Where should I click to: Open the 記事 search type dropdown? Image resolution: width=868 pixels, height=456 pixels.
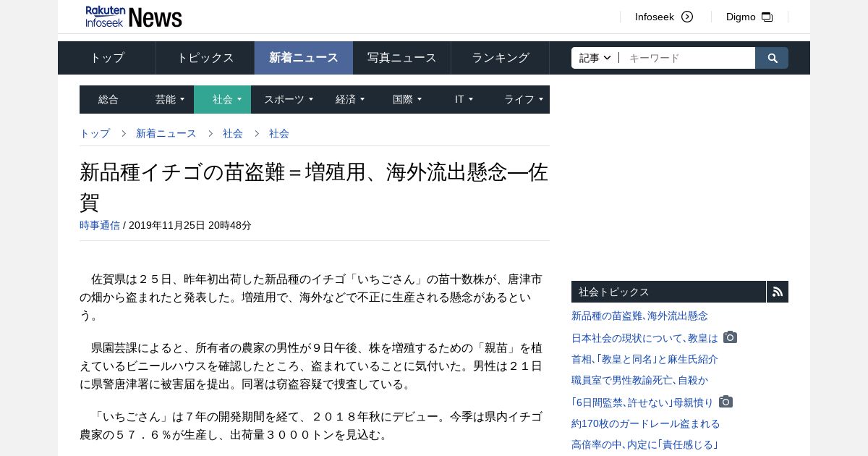pyautogui.click(x=595, y=58)
